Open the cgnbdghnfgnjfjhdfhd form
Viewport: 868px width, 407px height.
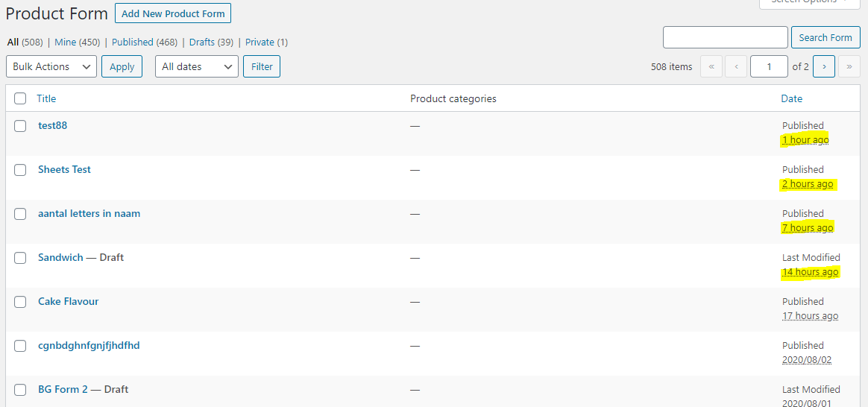click(89, 346)
